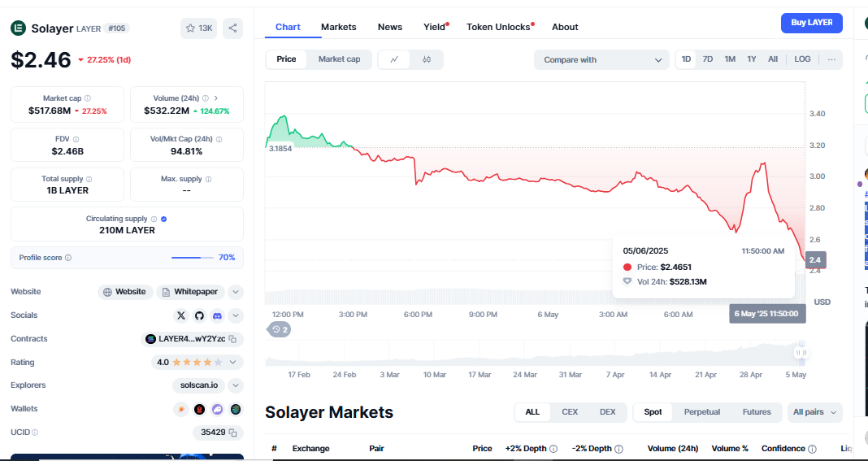Open the Token Unlocks tab
Image resolution: width=868 pixels, height=461 pixels.
pos(498,27)
